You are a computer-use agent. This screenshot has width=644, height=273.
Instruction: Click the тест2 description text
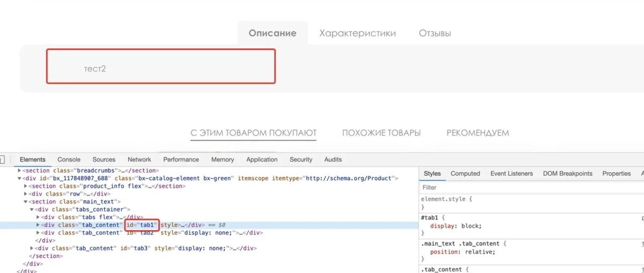(x=95, y=69)
